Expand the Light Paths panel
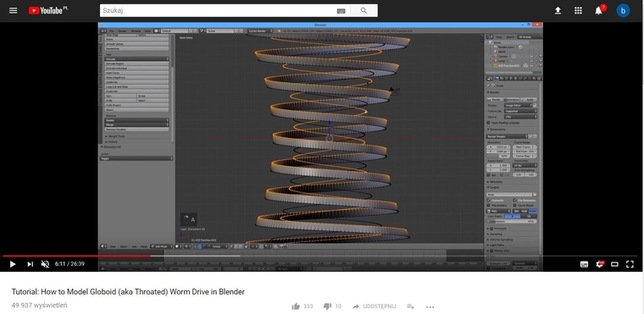This screenshot has width=644, height=314. (497, 245)
